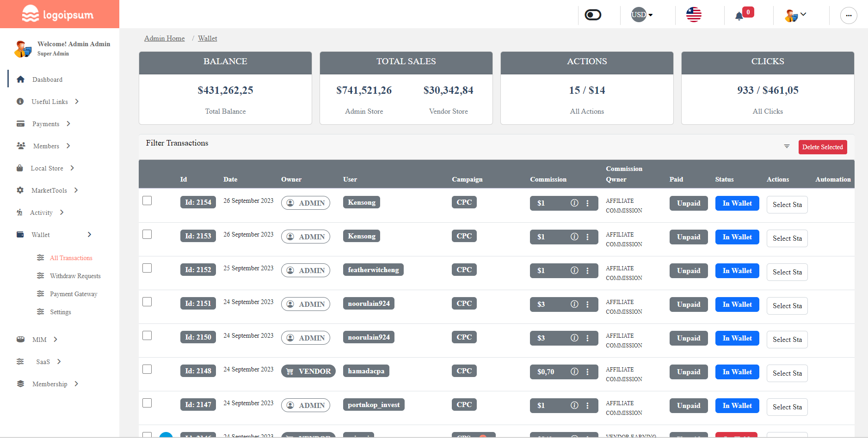This screenshot has height=438, width=868.
Task: Toggle the dark mode switch
Action: pyautogui.click(x=592, y=14)
